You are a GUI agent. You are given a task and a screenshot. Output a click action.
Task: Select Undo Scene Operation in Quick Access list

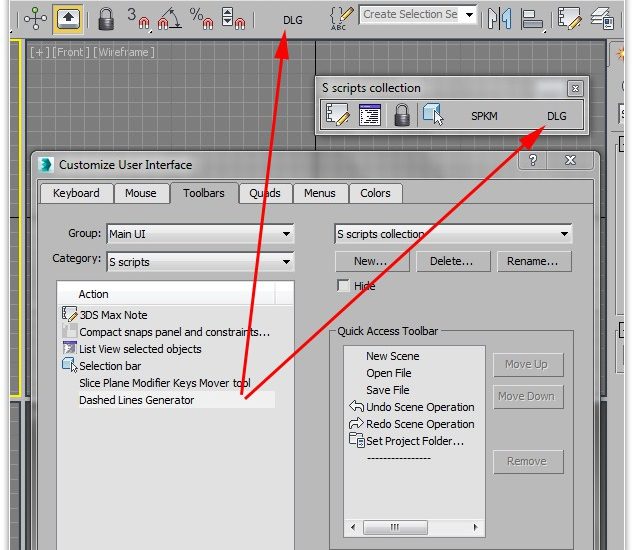point(420,407)
